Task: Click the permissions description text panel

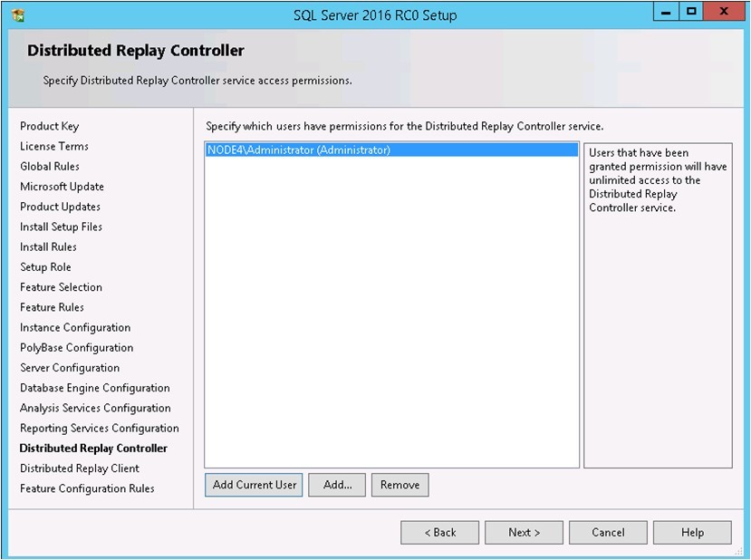Action: (x=658, y=305)
